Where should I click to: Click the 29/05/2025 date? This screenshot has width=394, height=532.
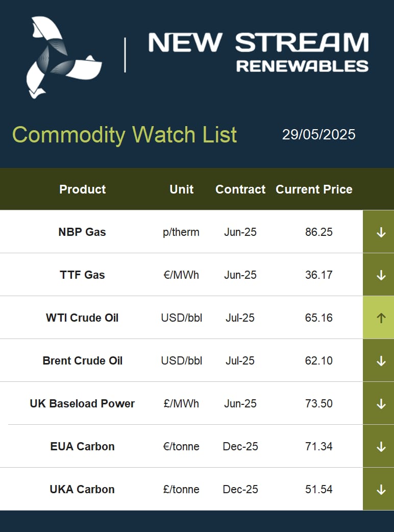pyautogui.click(x=319, y=135)
